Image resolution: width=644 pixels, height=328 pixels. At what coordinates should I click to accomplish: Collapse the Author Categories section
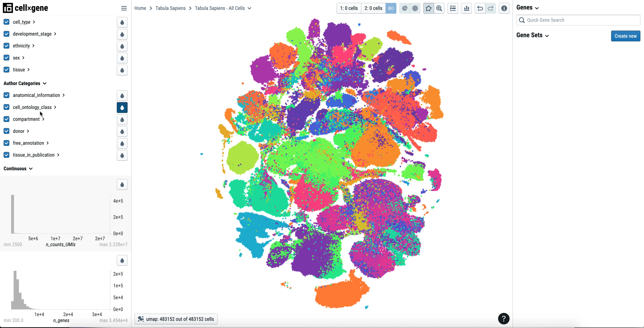point(25,83)
